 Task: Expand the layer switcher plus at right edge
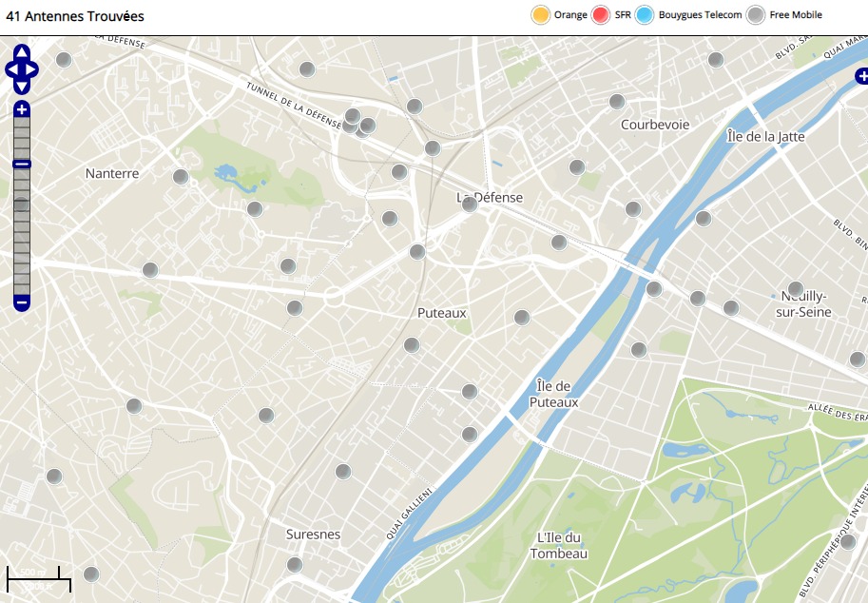[861, 76]
